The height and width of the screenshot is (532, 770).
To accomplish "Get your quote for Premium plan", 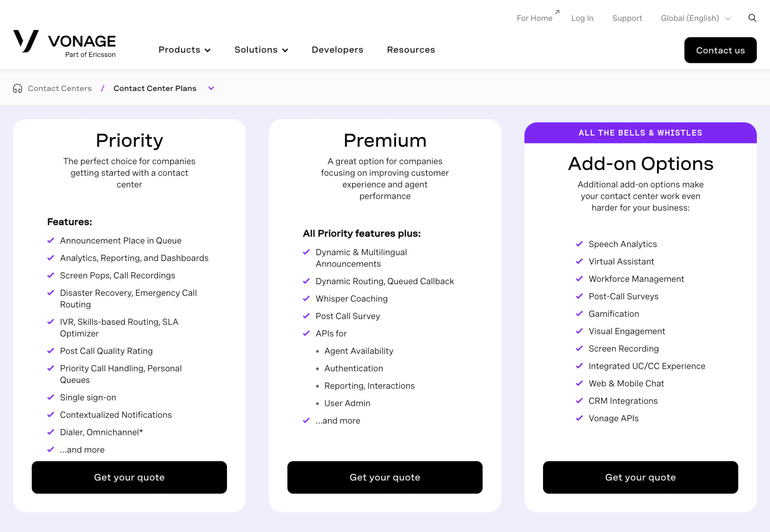I will click(x=385, y=477).
